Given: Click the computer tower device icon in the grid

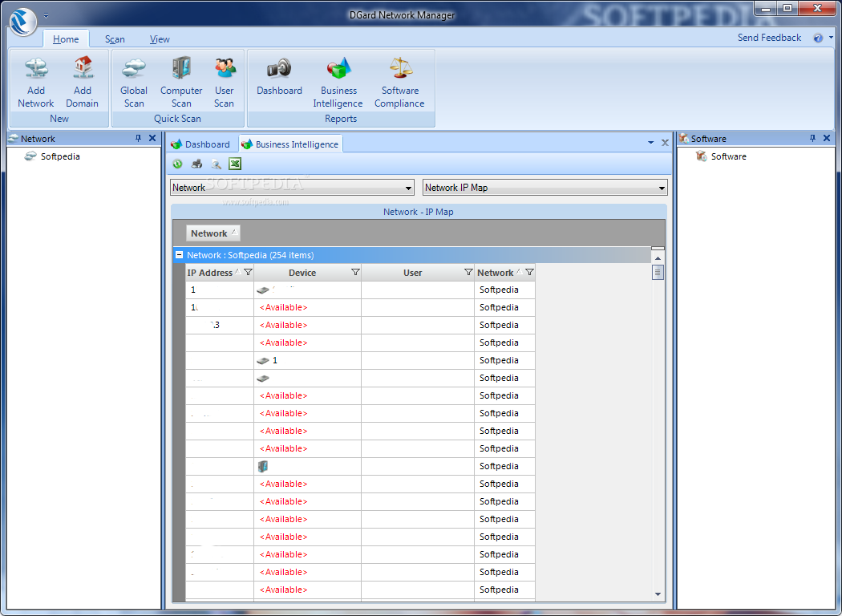Looking at the screenshot, I should (262, 466).
